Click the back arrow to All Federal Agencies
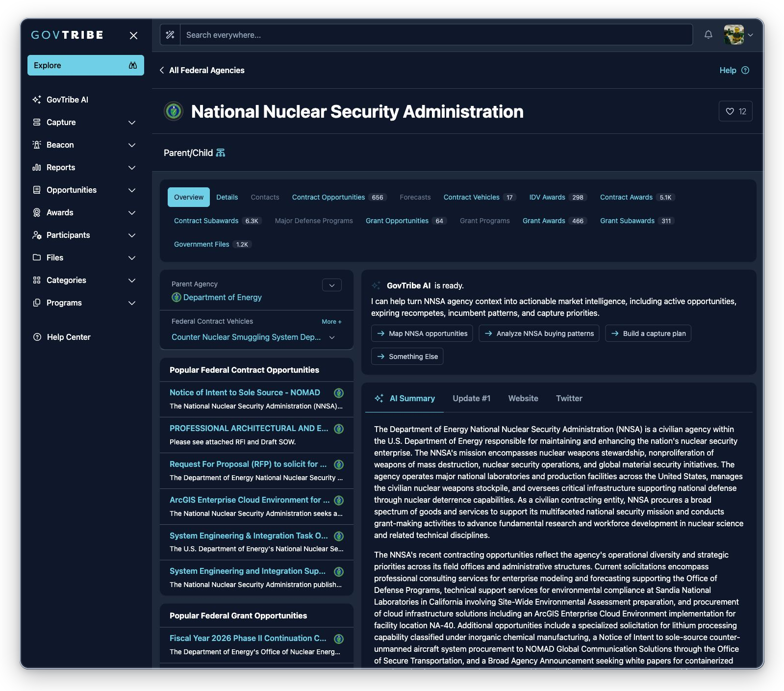The image size is (784, 691). point(162,70)
